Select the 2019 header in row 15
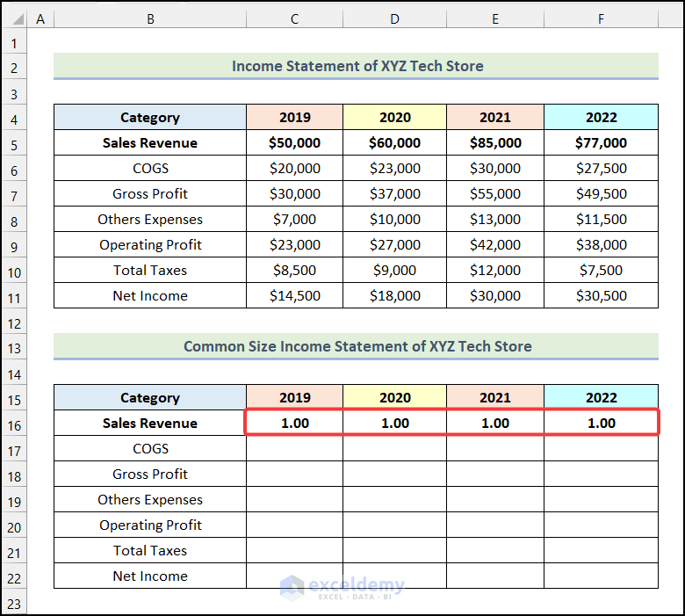 coord(295,397)
